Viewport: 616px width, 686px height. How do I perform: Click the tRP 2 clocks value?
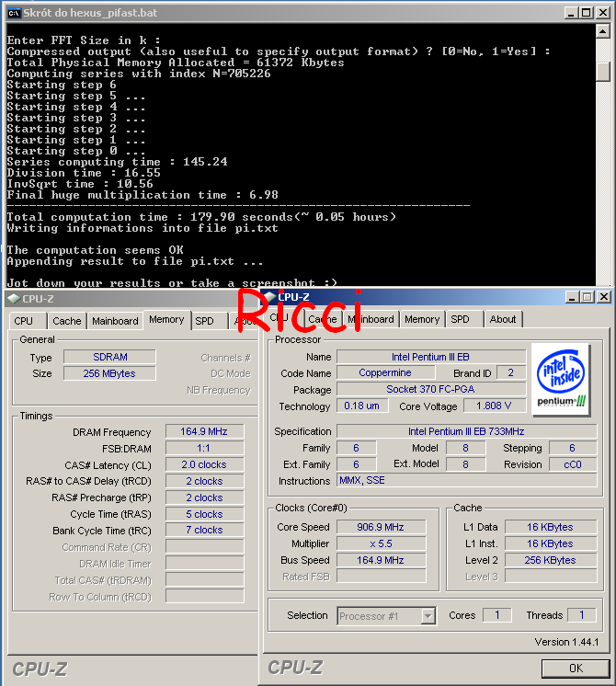[204, 497]
